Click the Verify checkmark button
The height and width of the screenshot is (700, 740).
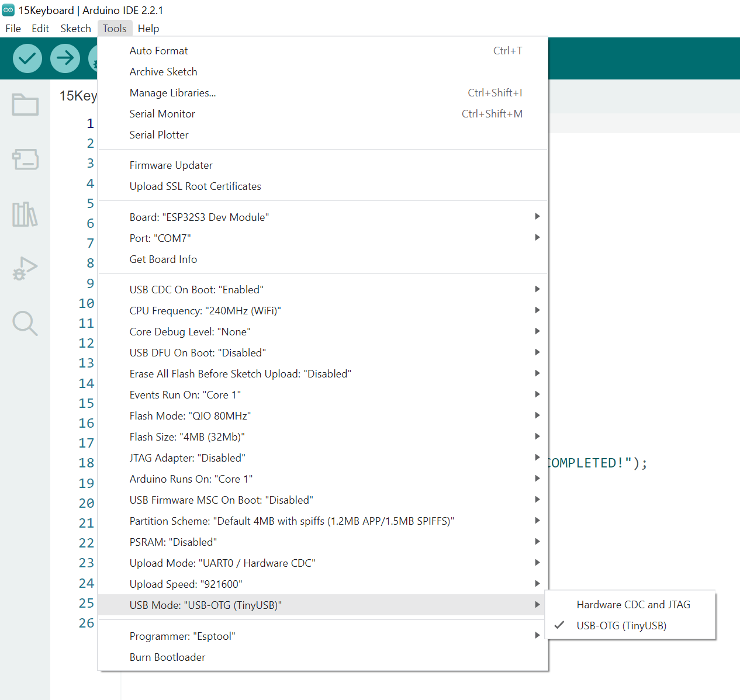point(27,58)
